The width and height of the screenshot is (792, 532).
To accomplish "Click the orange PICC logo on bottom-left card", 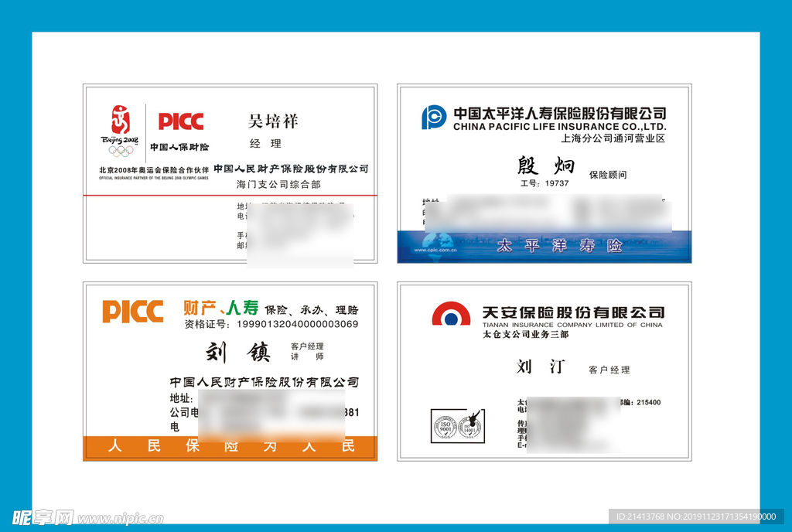I will 132,312.
